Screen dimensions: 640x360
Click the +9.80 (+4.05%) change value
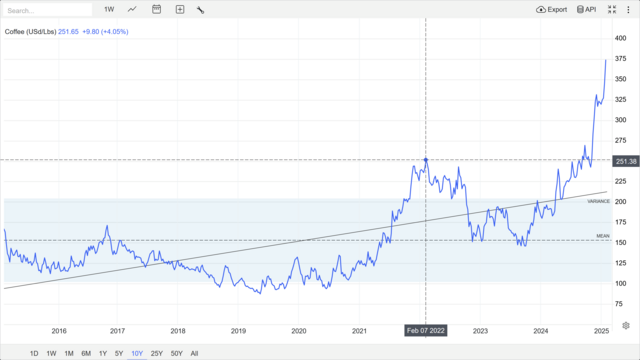tap(105, 31)
